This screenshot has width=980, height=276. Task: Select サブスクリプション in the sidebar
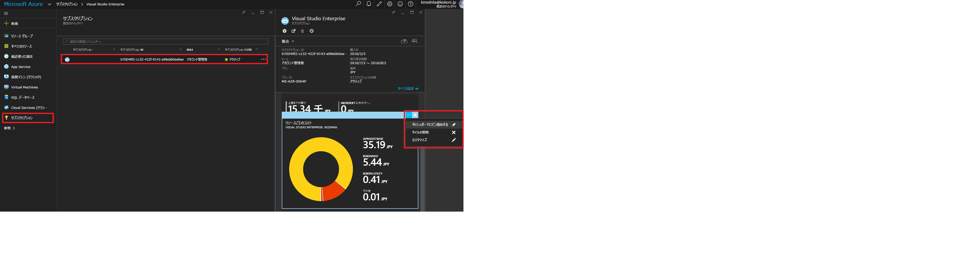point(22,118)
